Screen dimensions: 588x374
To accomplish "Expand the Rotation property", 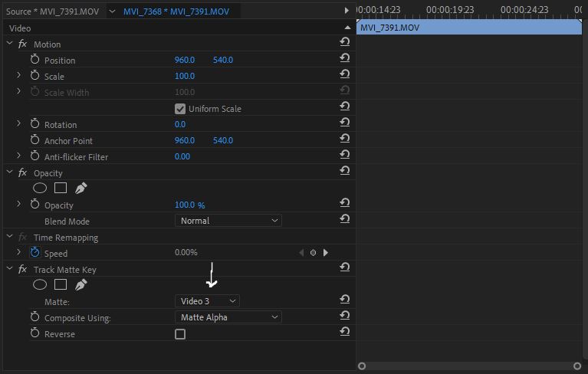I will pyautogui.click(x=19, y=124).
